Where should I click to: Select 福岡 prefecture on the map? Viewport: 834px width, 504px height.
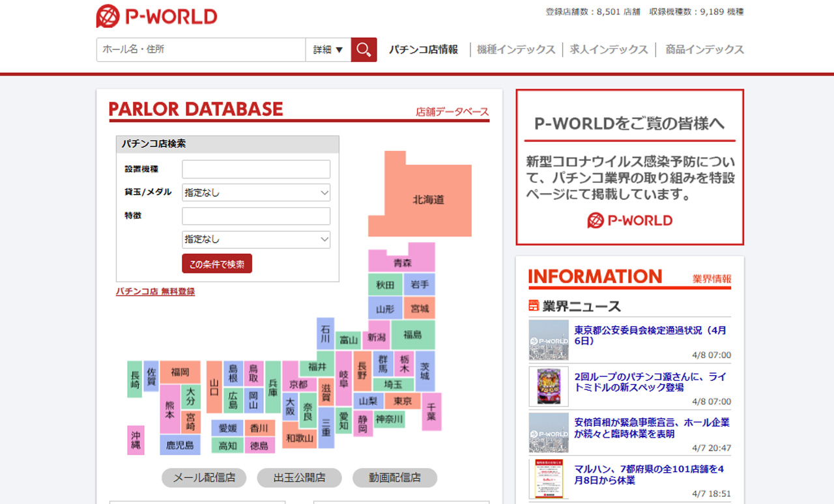180,372
